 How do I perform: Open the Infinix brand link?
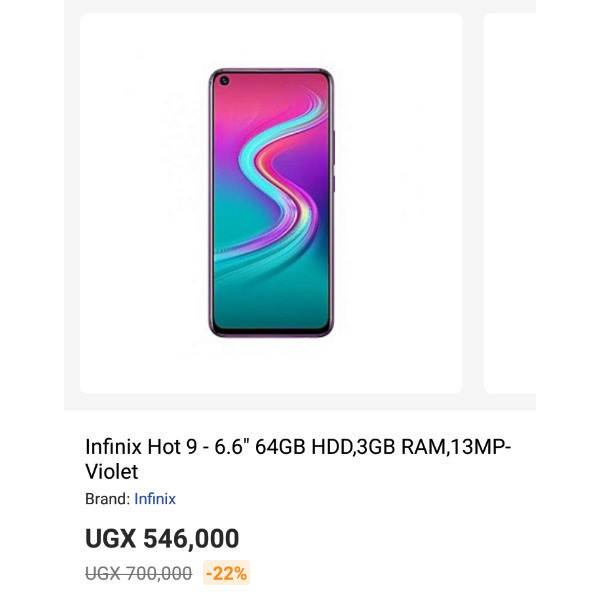point(155,499)
